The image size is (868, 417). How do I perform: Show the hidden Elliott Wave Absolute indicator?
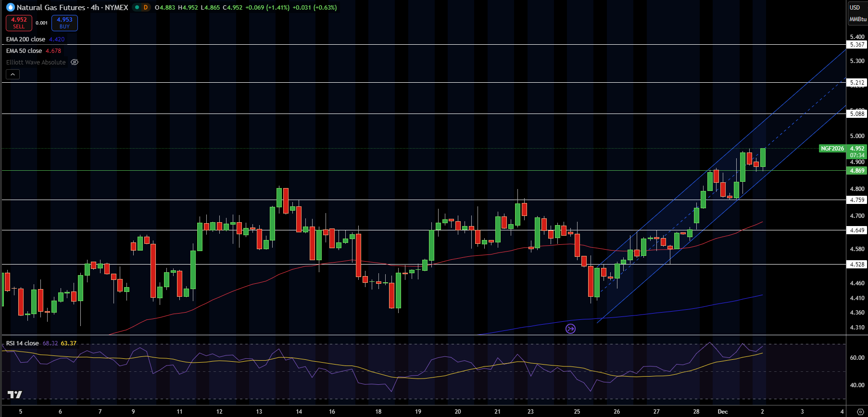point(75,62)
